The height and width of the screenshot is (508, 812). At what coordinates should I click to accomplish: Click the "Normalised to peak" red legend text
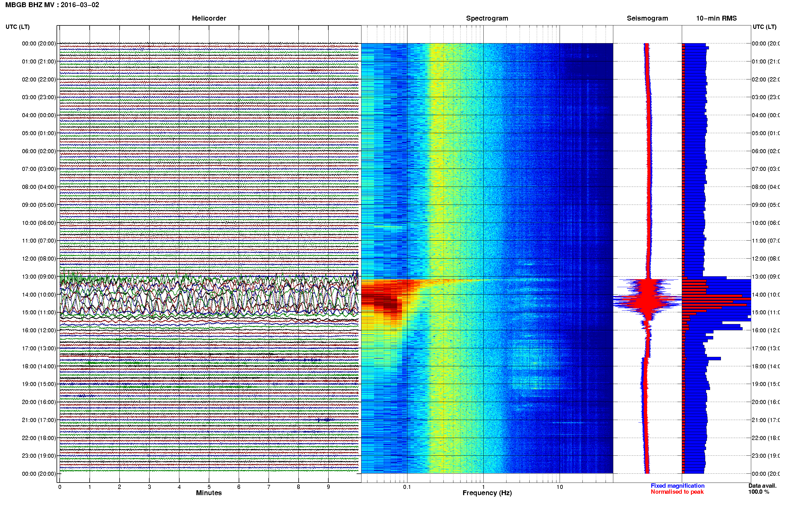677,492
